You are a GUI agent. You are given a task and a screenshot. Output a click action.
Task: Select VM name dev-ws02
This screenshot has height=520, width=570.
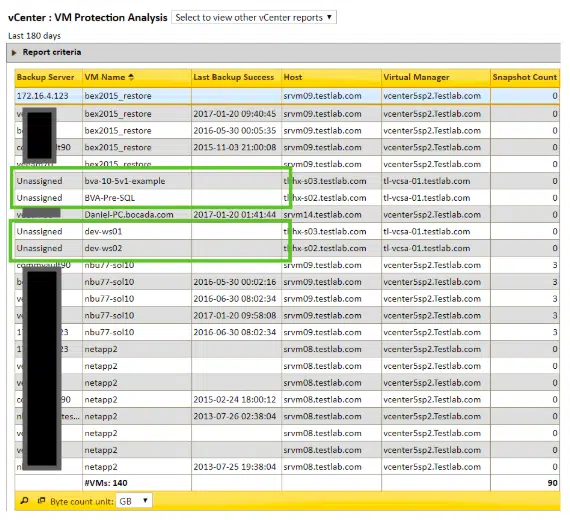click(103, 248)
